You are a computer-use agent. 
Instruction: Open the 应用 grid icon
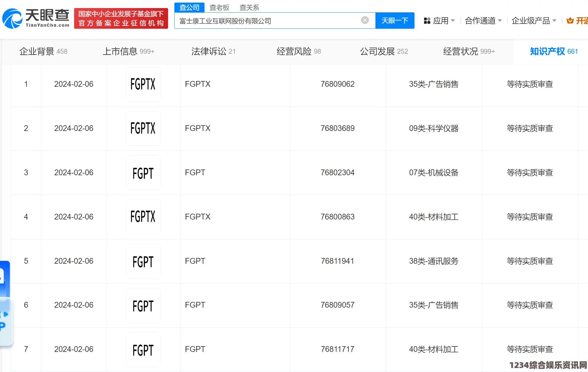pos(427,21)
